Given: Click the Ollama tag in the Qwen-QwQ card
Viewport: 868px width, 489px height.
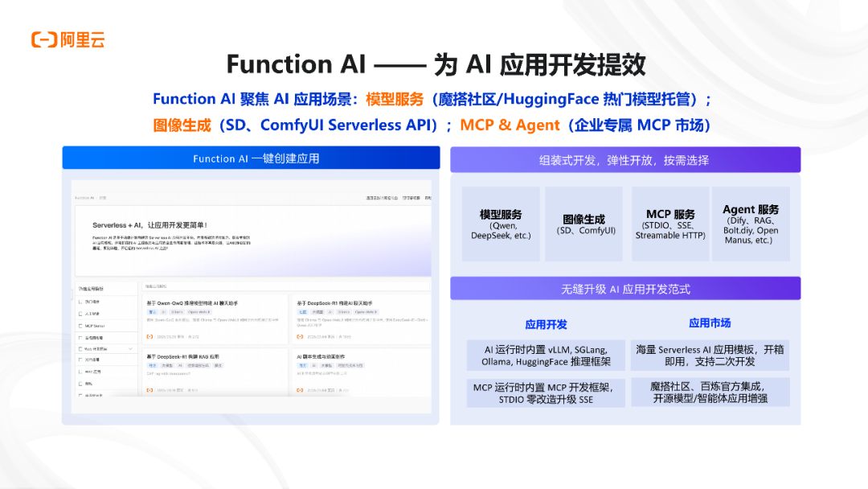Looking at the screenshot, I should click(x=177, y=312).
